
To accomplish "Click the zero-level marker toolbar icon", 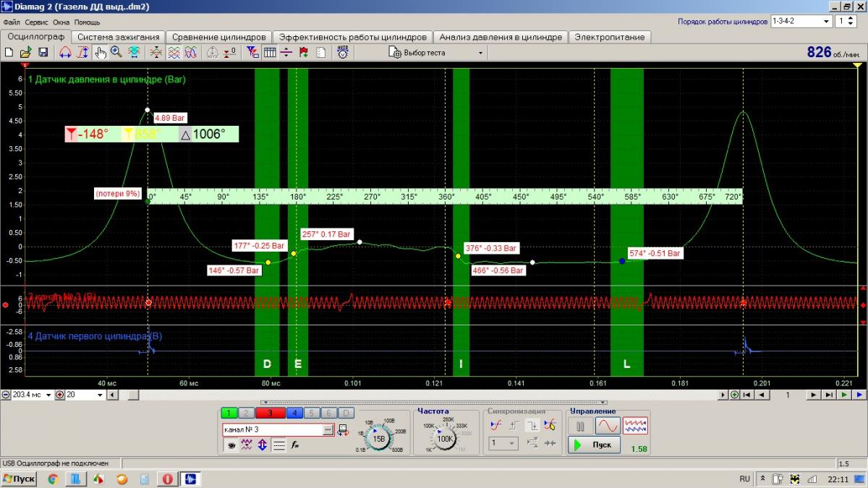I will [x=231, y=52].
